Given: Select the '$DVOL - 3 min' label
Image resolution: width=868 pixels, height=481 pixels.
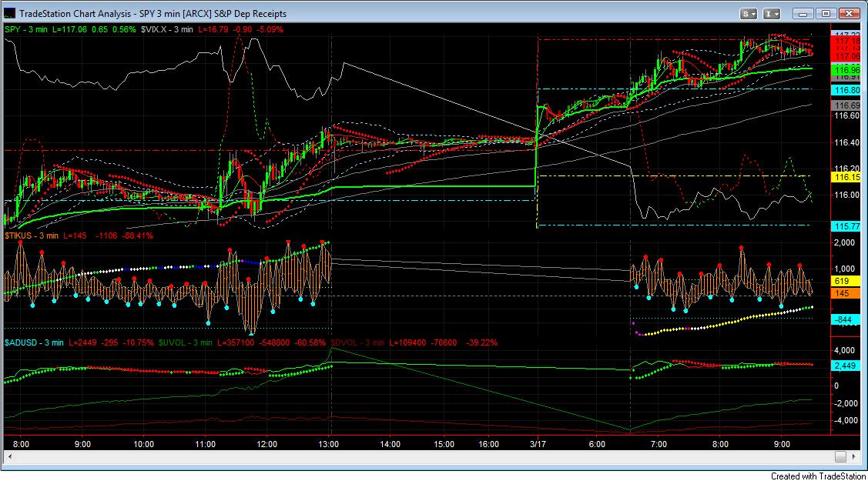Looking at the screenshot, I should 357,342.
